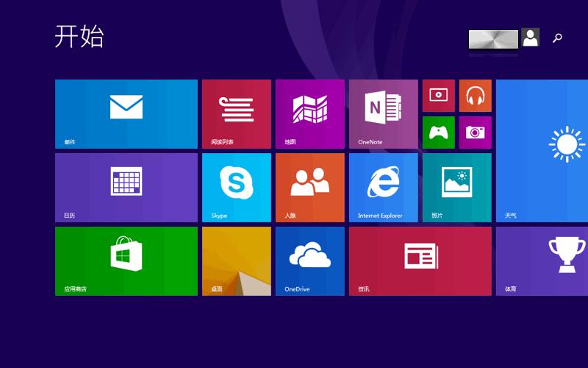The image size is (588, 368).
Task: Open the News (资讯) tile
Action: 420,261
